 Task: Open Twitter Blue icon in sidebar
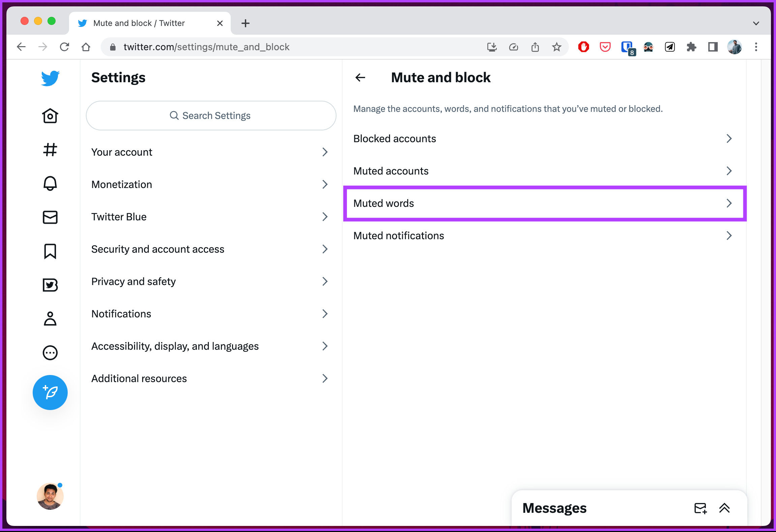50,285
